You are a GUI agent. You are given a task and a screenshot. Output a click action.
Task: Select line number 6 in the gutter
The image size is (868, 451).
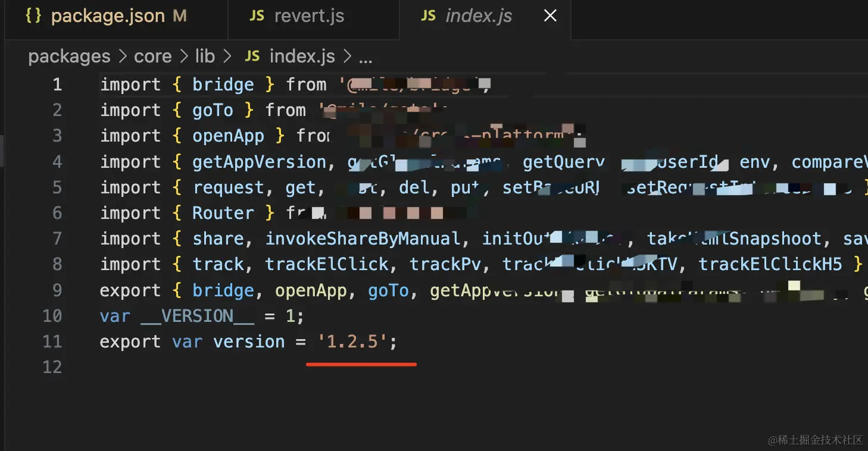[57, 213]
